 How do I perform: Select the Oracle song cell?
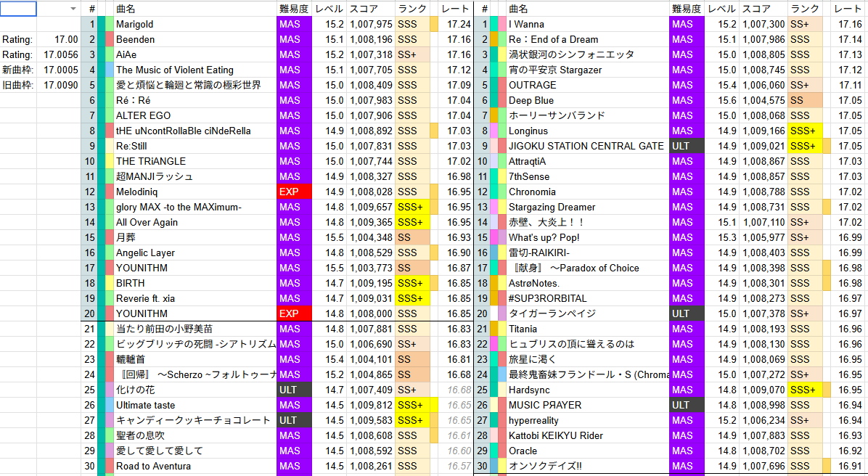pyautogui.click(x=588, y=451)
